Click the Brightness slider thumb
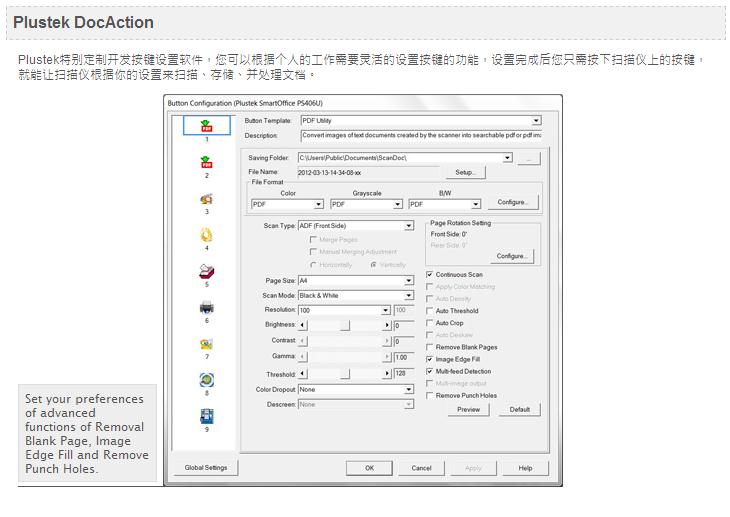 click(345, 325)
